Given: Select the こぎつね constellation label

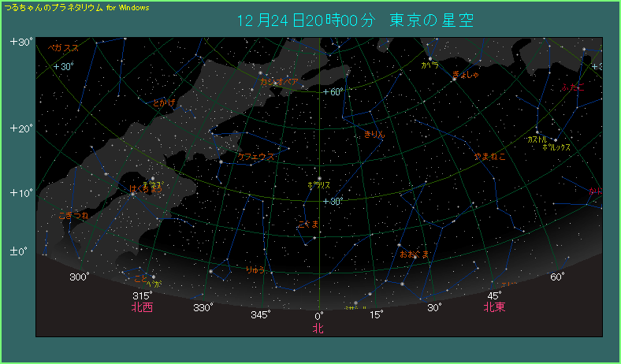Looking at the screenshot, I should [73, 215].
